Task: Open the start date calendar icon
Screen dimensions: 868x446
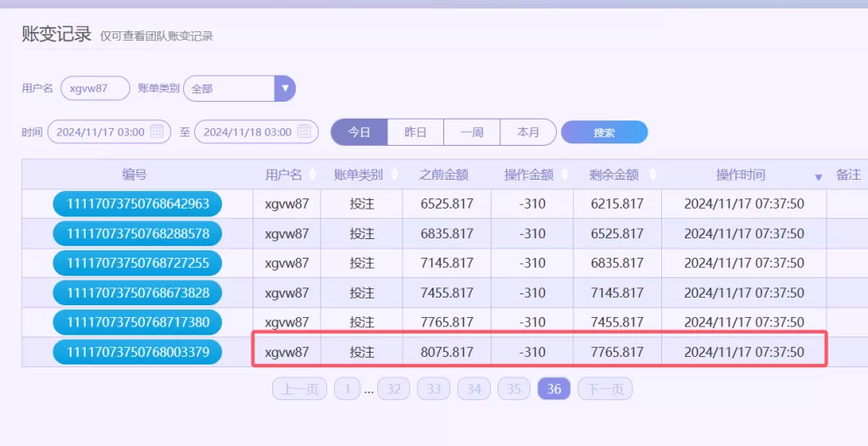Action: point(157,131)
